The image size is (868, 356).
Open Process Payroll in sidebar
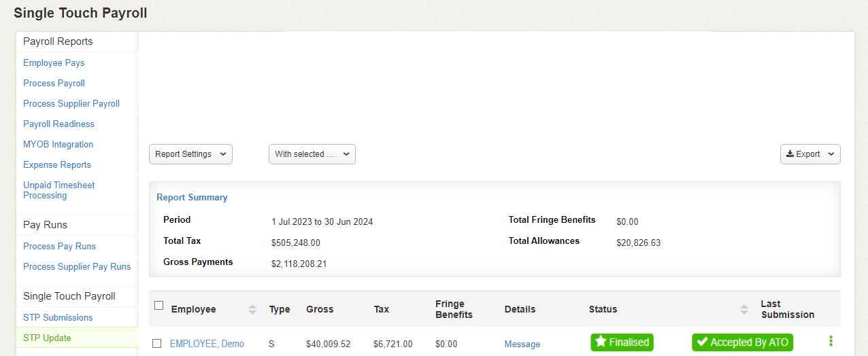pos(54,83)
